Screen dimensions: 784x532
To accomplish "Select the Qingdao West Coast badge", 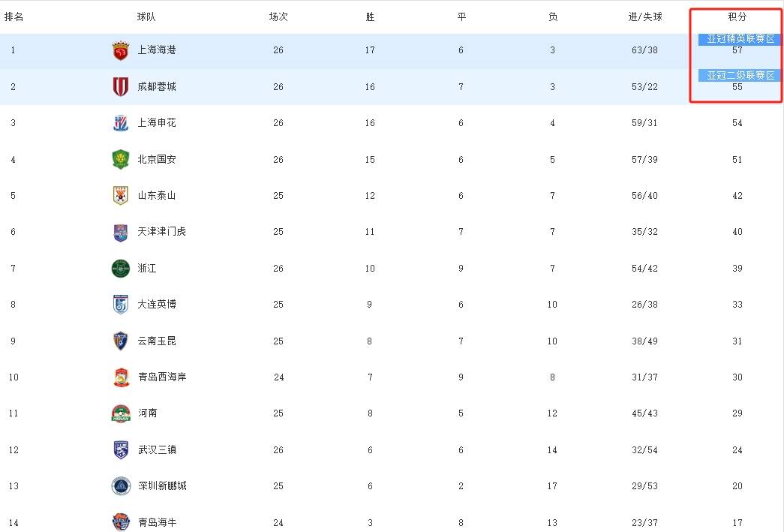I will (120, 377).
